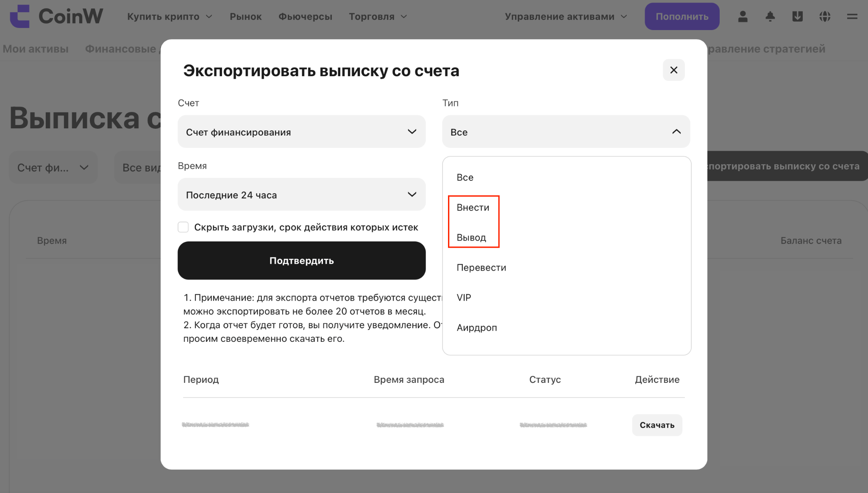Click the 'Скачать' download button

click(x=657, y=425)
